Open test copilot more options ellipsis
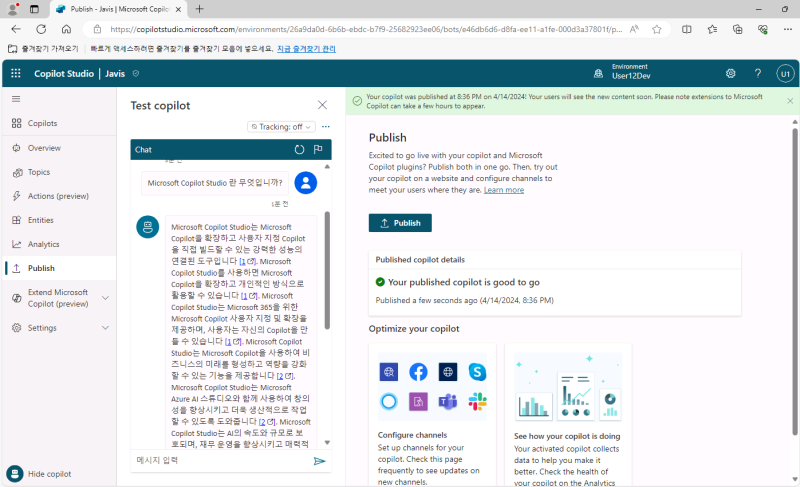800x487 pixels. tap(326, 126)
